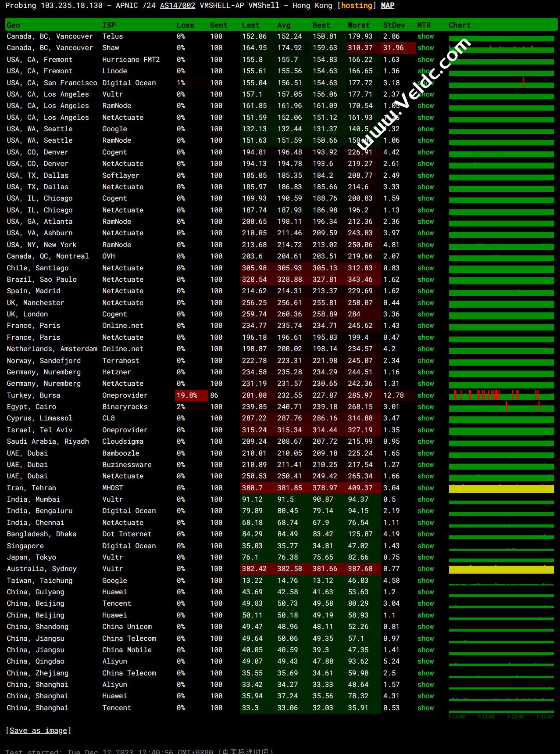Open the AS147002 link in header
This screenshot has height=754, width=560.
pos(177,6)
